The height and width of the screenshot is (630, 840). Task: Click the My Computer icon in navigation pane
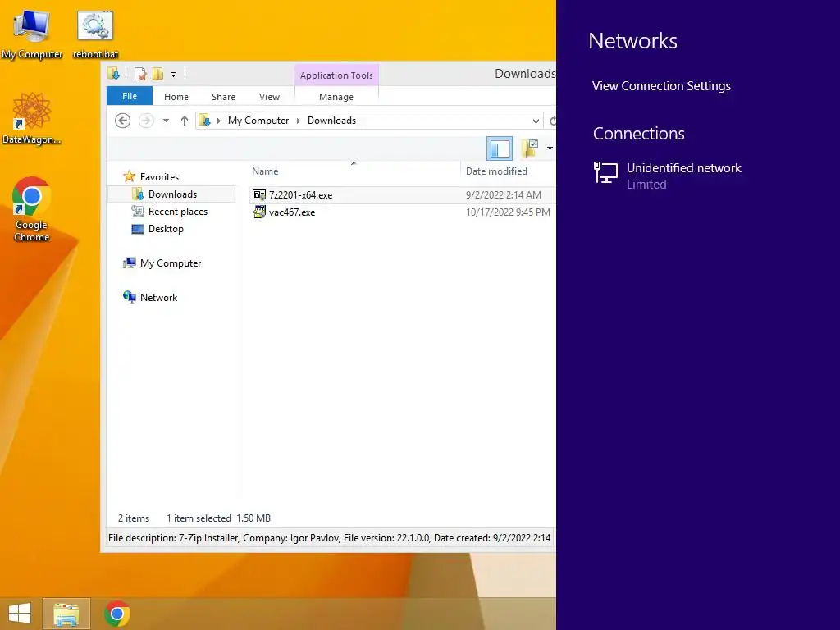click(129, 263)
